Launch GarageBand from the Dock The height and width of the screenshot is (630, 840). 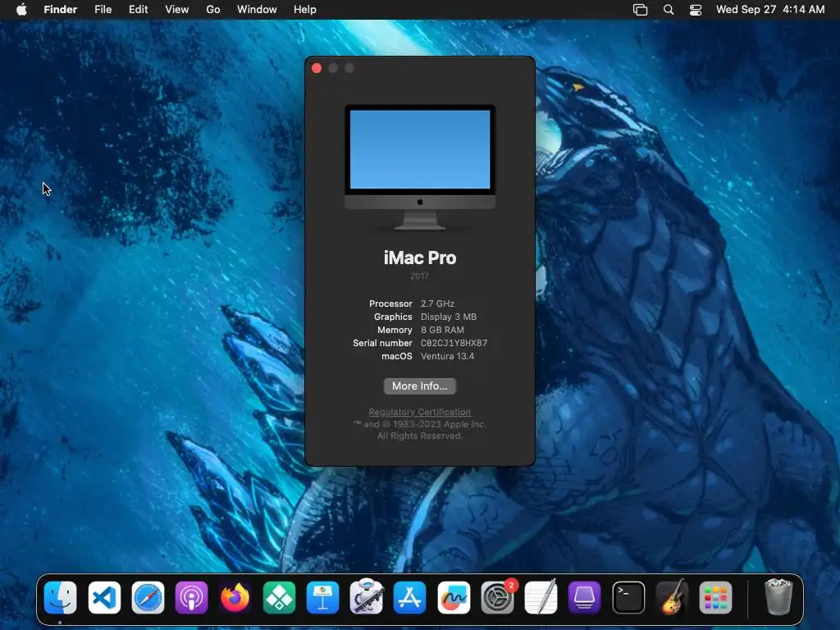click(673, 597)
